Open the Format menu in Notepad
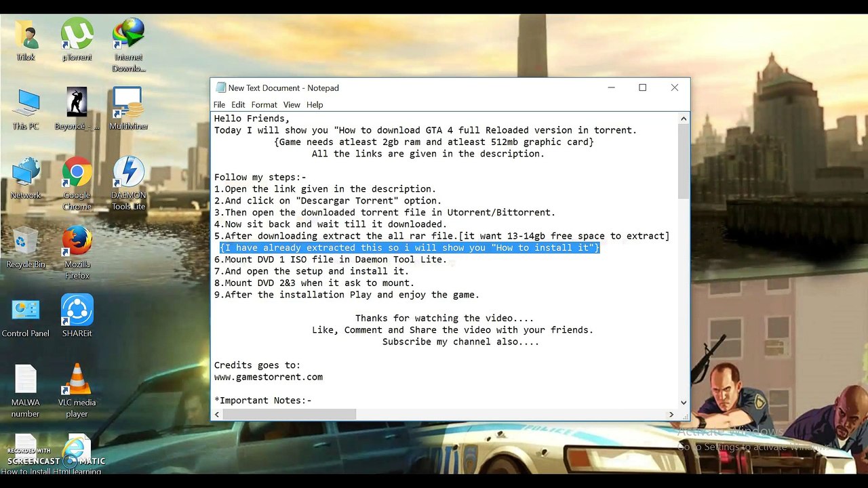The image size is (868, 488). (x=264, y=105)
